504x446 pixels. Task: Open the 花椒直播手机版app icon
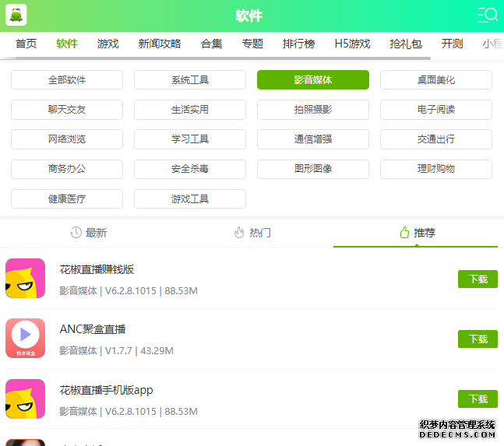coord(26,399)
